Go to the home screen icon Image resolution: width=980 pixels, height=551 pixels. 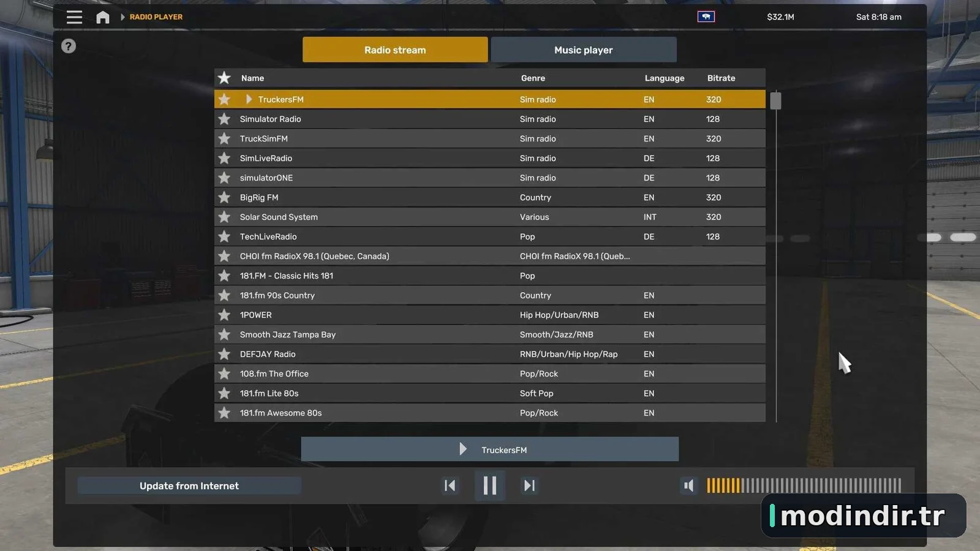click(x=103, y=17)
